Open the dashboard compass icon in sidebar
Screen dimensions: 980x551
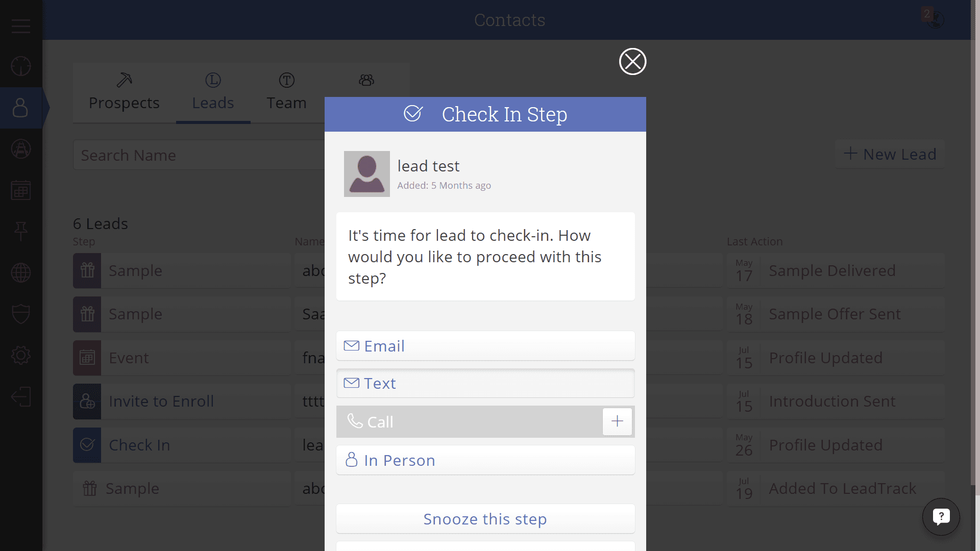[21, 66]
